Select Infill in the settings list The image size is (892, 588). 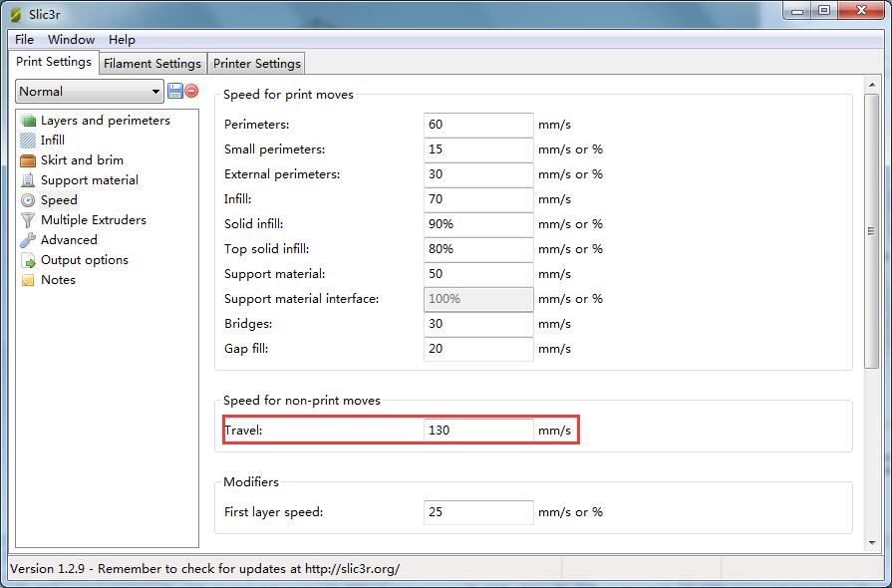53,141
